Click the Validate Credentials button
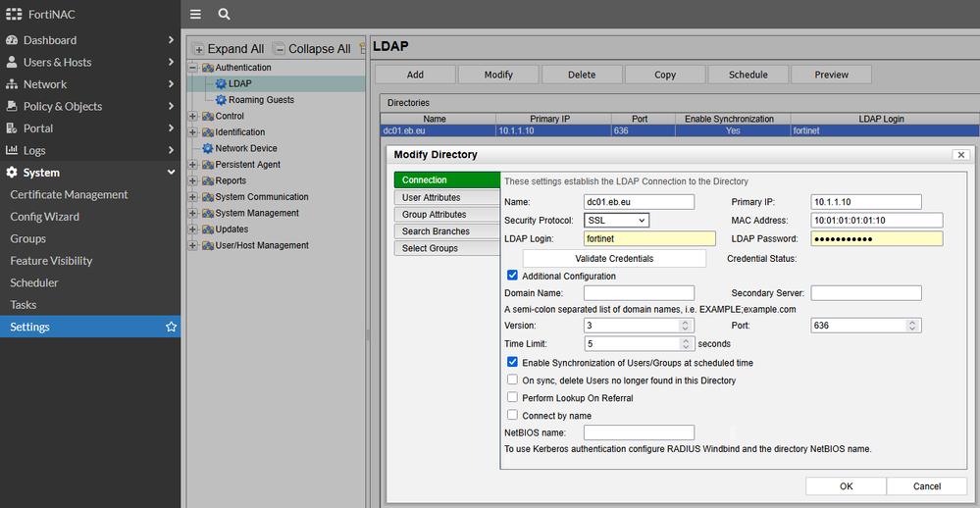This screenshot has height=508, width=980. [614, 258]
